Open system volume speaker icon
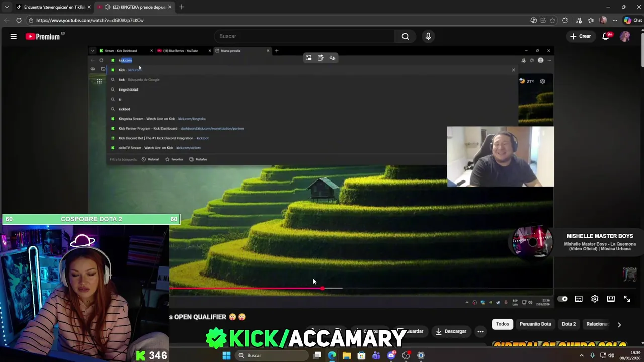The width and height of the screenshot is (644, 362). pyautogui.click(x=611, y=355)
